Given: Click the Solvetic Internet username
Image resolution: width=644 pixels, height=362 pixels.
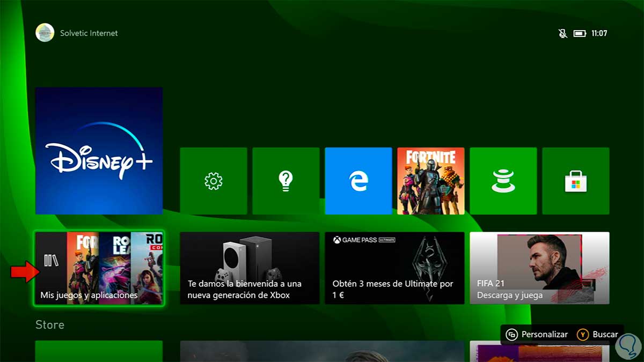Looking at the screenshot, I should click(x=89, y=33).
